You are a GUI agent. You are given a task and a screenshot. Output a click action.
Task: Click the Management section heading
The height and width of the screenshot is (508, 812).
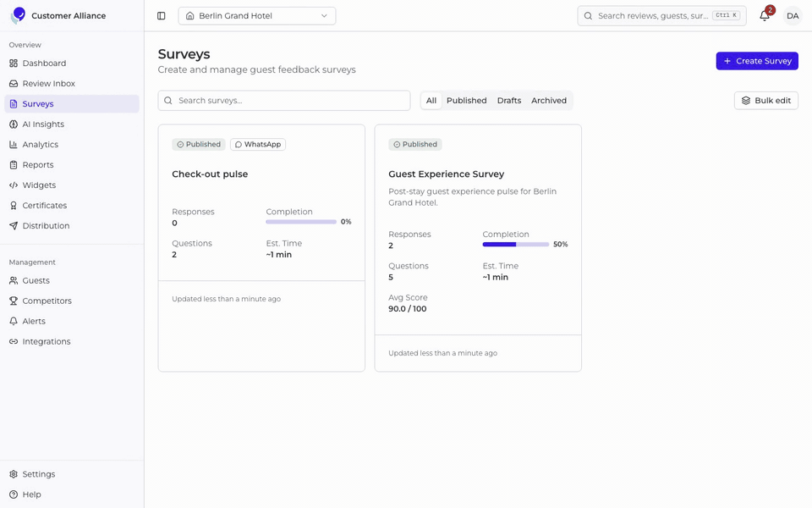coord(32,262)
